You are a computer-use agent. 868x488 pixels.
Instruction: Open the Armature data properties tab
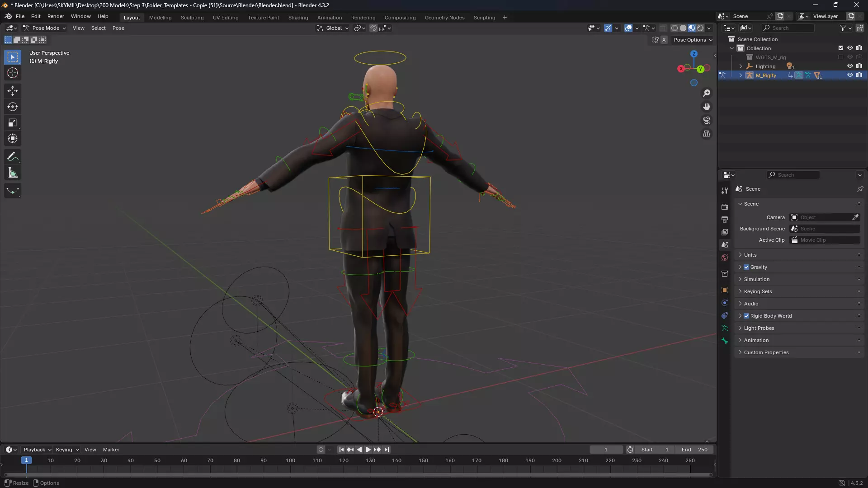(725, 328)
